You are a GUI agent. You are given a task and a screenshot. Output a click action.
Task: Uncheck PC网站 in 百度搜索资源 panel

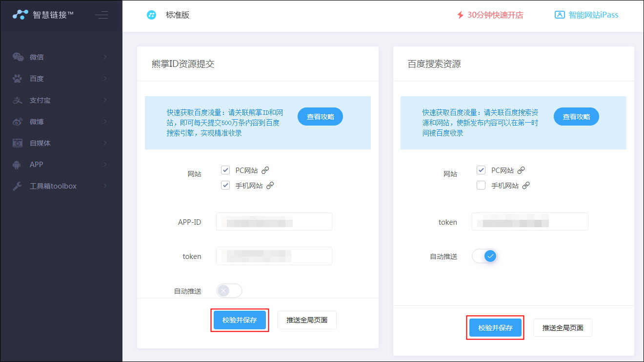(481, 170)
